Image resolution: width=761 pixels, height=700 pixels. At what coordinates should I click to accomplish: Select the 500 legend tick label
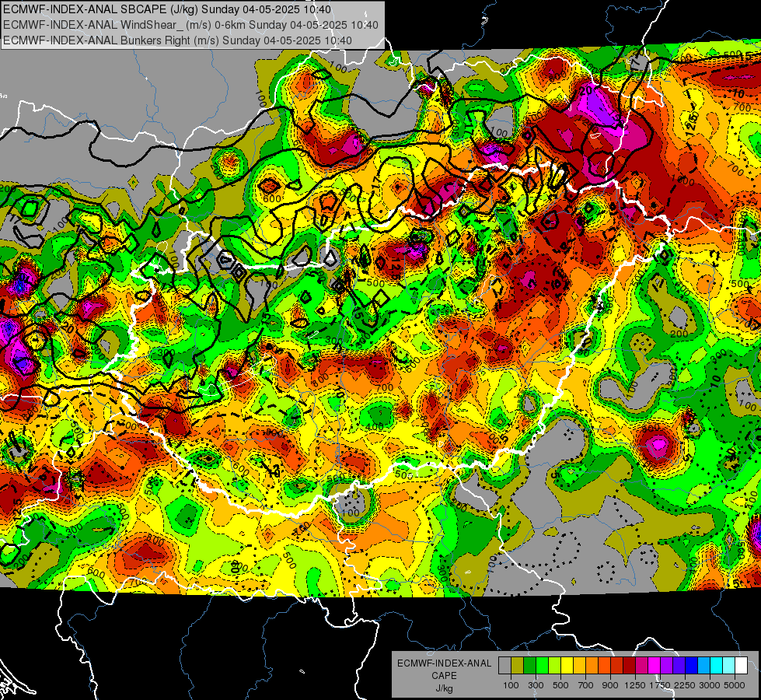(x=560, y=685)
